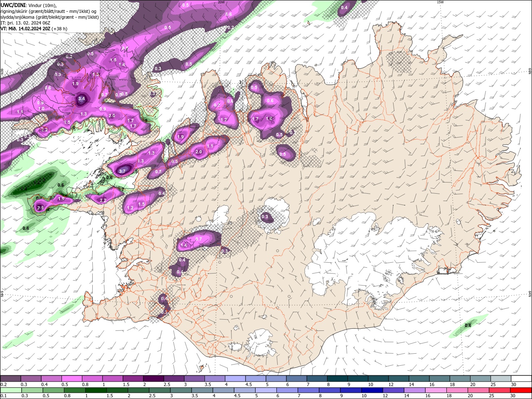Click the rainfall swatch between 25 and 30

[x=499, y=390]
